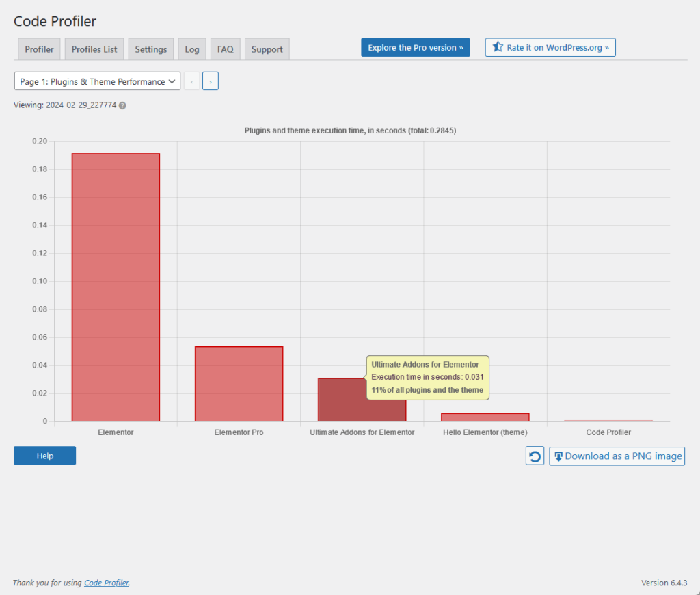Open the Profiler tab
The image size is (700, 595).
39,49
